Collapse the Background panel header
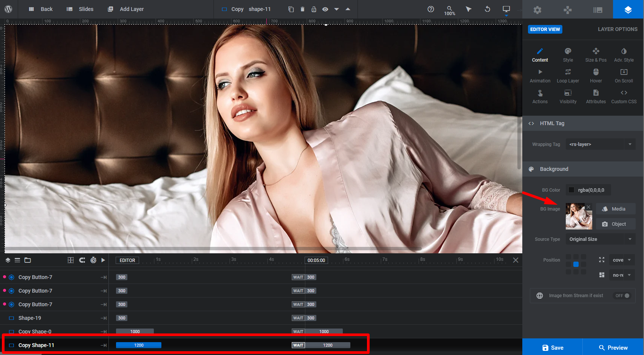The height and width of the screenshot is (355, 644). coord(583,169)
